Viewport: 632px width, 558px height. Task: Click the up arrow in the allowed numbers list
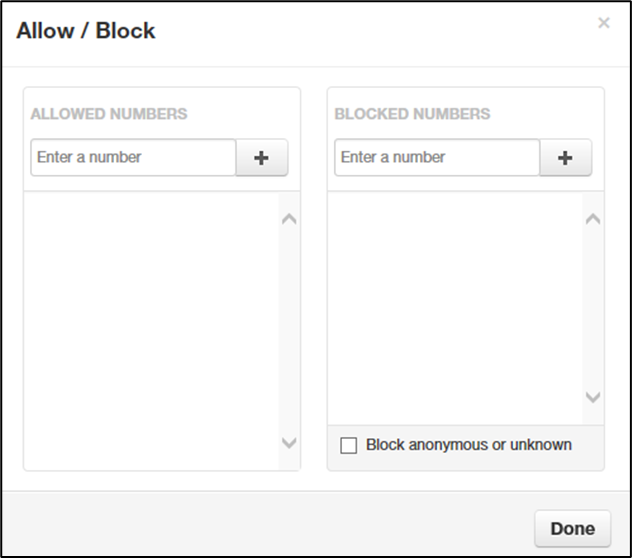pos(289,218)
